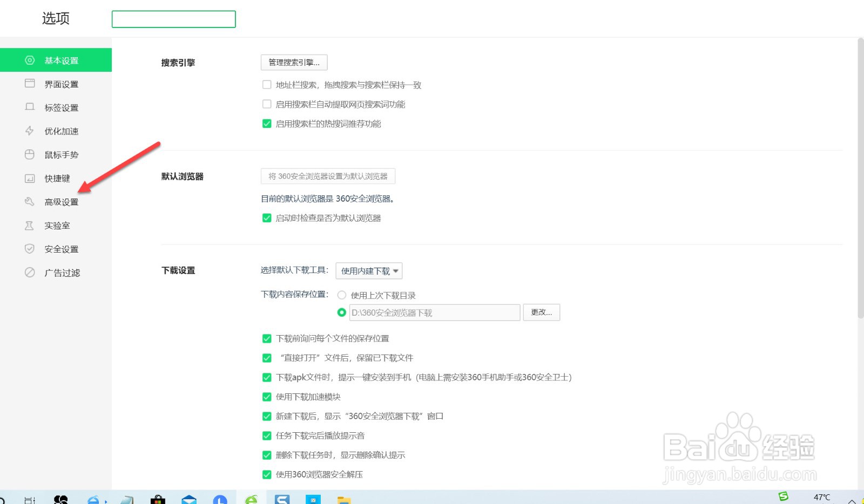Click the 选项 page title
The width and height of the screenshot is (864, 504).
click(56, 18)
